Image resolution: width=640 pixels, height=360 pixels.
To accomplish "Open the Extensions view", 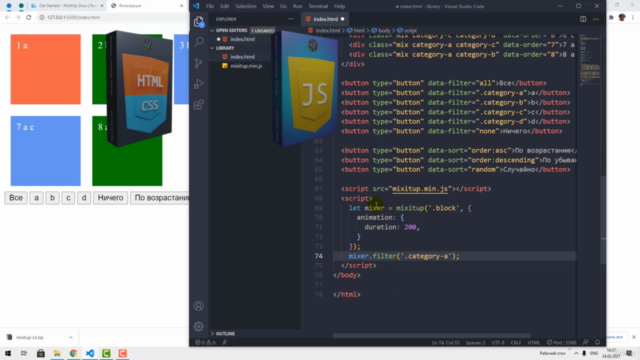I will tap(199, 104).
